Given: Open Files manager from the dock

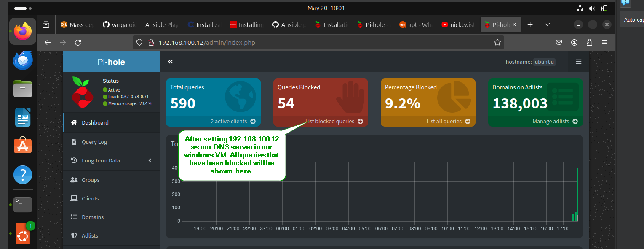Looking at the screenshot, I should point(23,89).
